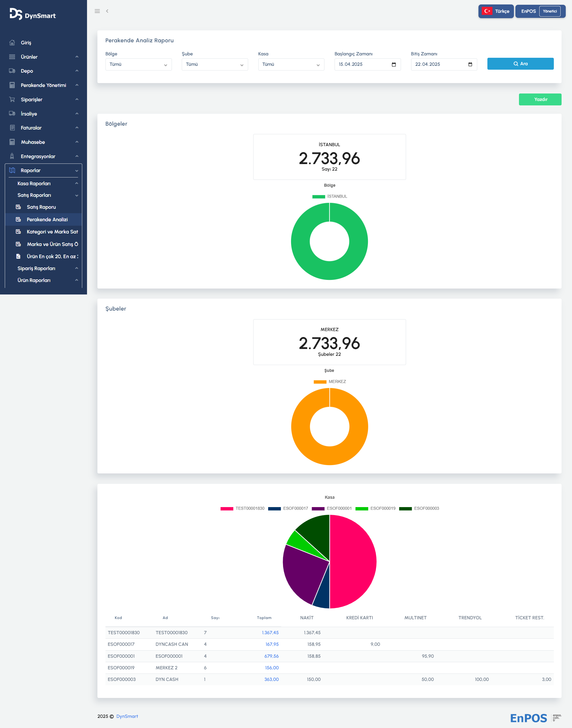The height and width of the screenshot is (728, 572).
Task: Click the Ara search button
Action: (x=520, y=64)
